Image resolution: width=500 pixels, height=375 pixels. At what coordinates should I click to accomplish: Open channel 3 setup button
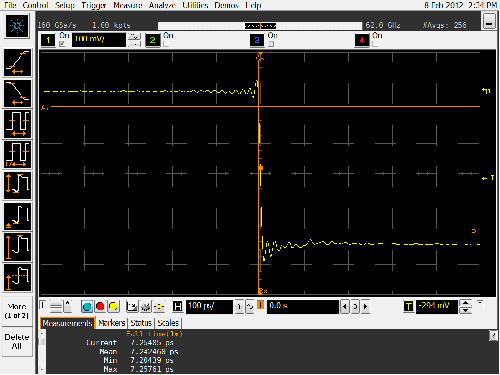257,40
